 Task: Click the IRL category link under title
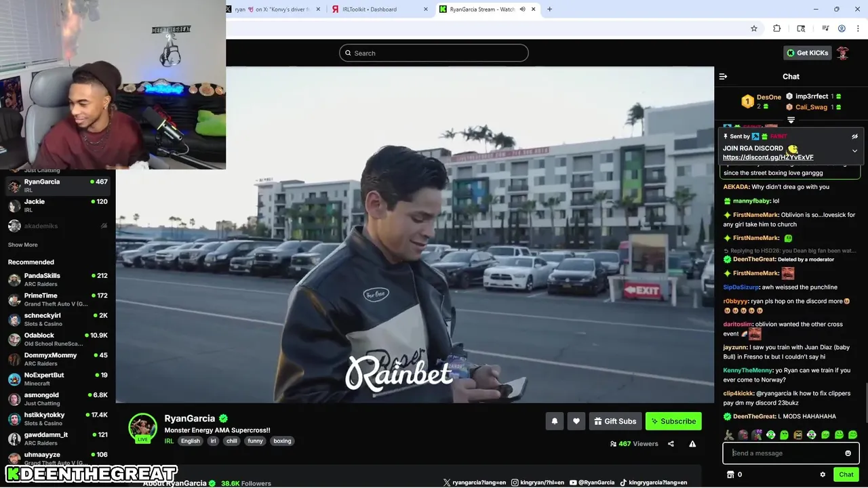click(x=169, y=441)
